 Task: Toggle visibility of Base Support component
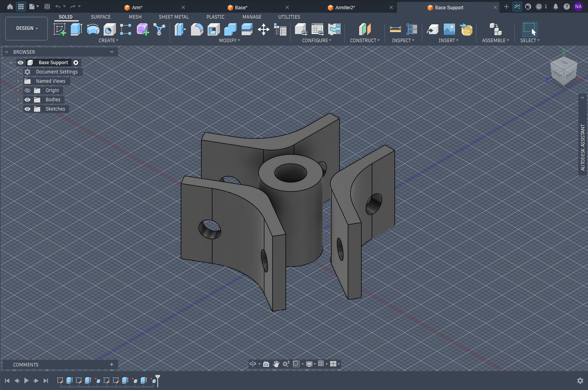pyautogui.click(x=20, y=63)
